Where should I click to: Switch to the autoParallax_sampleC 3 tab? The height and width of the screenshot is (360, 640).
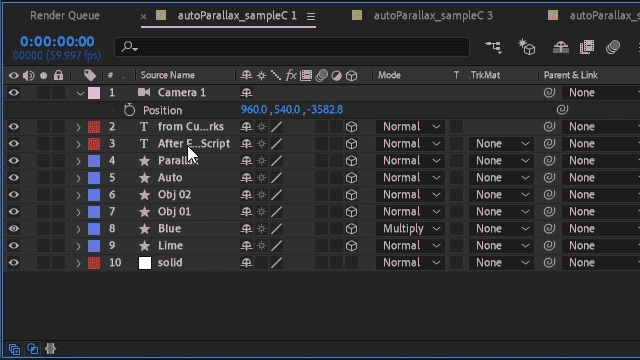tap(433, 16)
